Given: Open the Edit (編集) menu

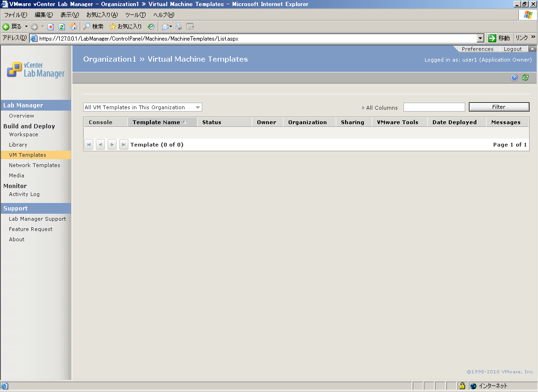Looking at the screenshot, I should click(44, 15).
